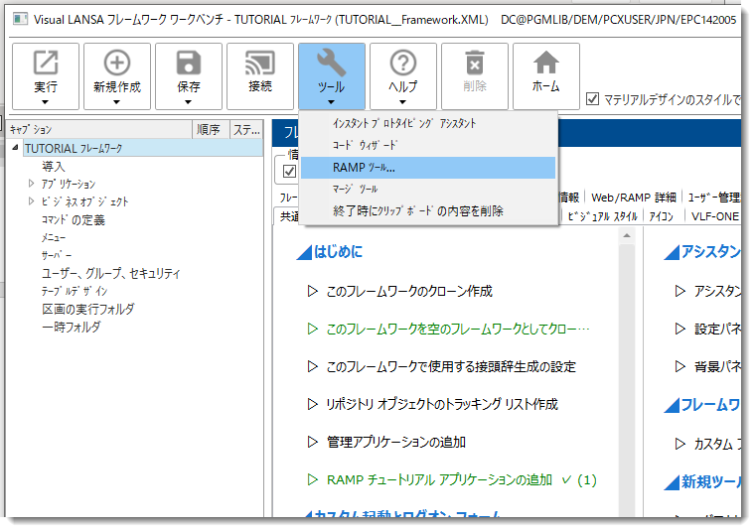The image size is (756, 532).
Task: Select ユーザー、グループ、セキュリティ tree item
Action: pyautogui.click(x=111, y=273)
